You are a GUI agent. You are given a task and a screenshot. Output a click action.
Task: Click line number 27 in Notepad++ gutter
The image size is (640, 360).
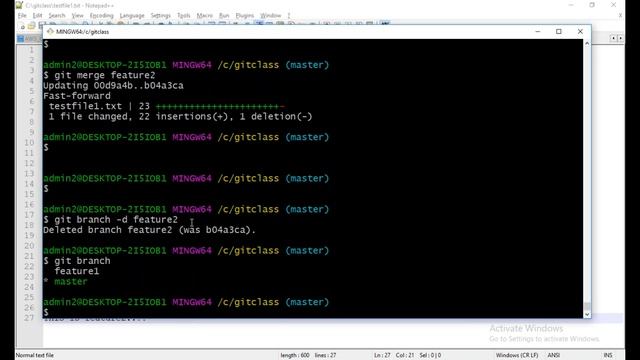click(29, 318)
